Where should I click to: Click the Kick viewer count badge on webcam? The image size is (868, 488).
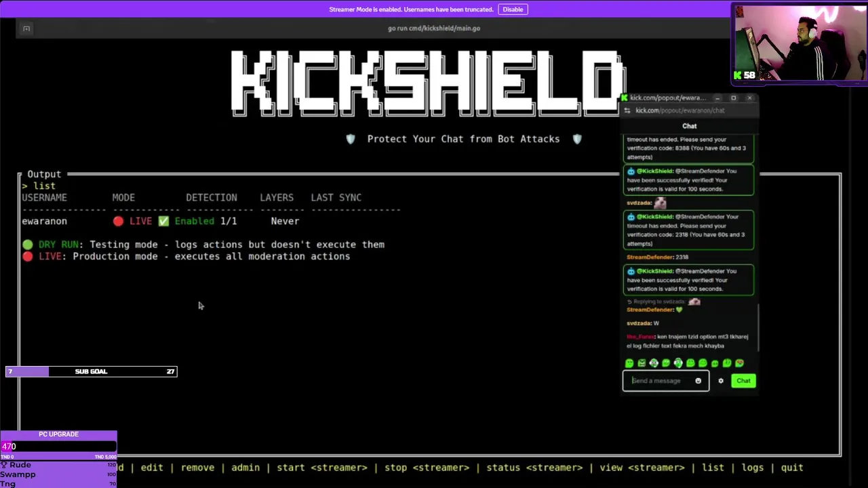[744, 75]
